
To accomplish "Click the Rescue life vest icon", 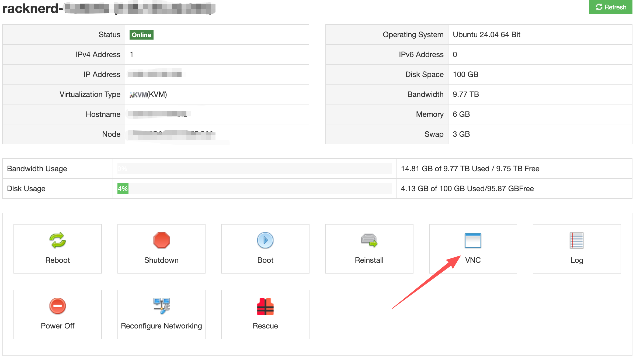I will 265,306.
